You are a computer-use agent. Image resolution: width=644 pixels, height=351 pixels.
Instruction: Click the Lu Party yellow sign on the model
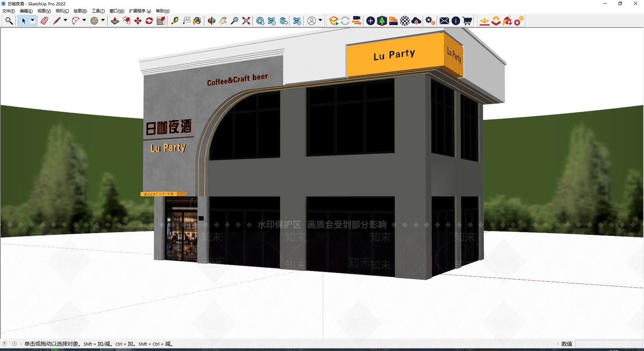tap(394, 55)
